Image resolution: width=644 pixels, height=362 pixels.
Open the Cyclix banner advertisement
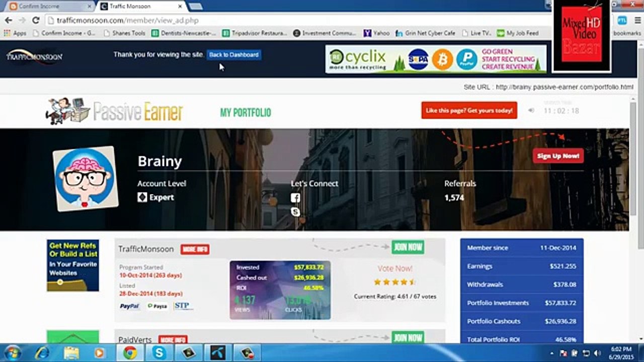coord(436,59)
